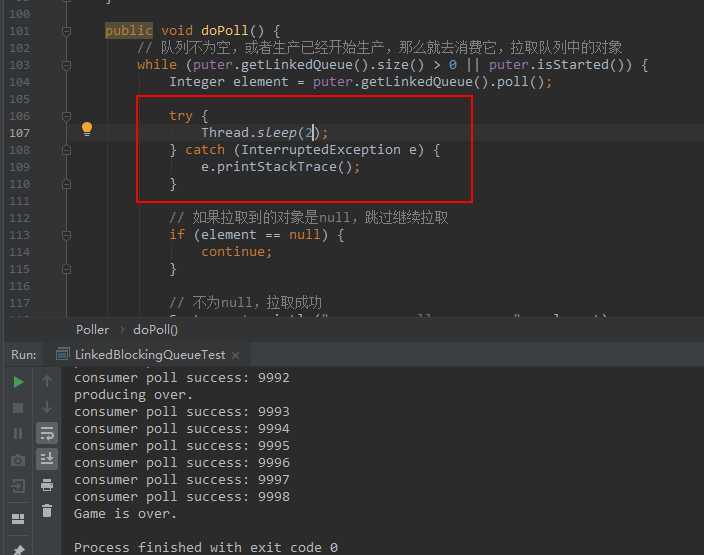Click 'continue;' statement on line 114
The height and width of the screenshot is (555, 704).
tap(237, 251)
